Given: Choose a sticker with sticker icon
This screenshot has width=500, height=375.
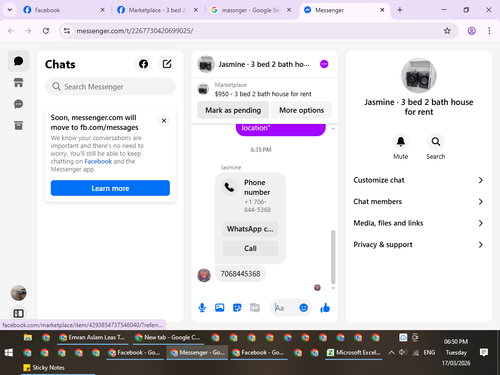Looking at the screenshot, I should [237, 308].
